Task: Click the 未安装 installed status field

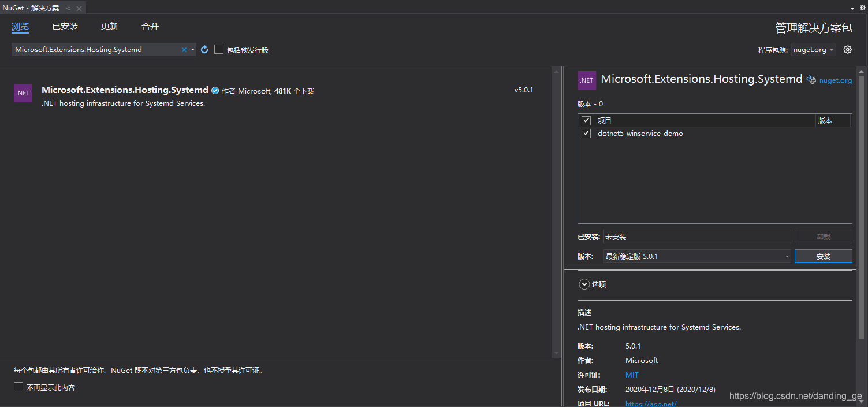Action: [697, 236]
